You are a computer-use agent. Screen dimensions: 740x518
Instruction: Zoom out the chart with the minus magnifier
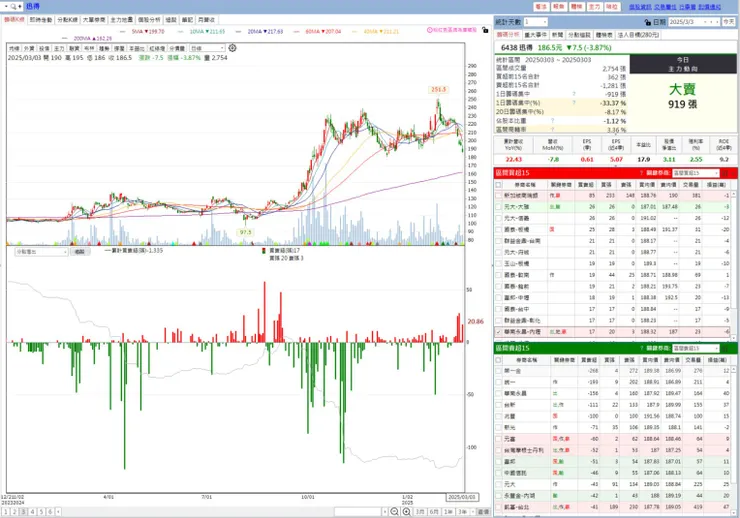click(x=395, y=512)
